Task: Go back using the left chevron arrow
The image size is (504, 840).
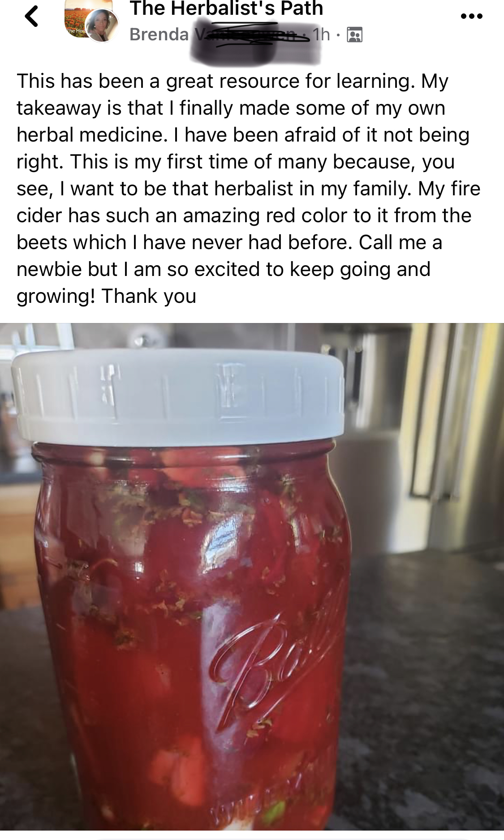Action: click(x=31, y=17)
